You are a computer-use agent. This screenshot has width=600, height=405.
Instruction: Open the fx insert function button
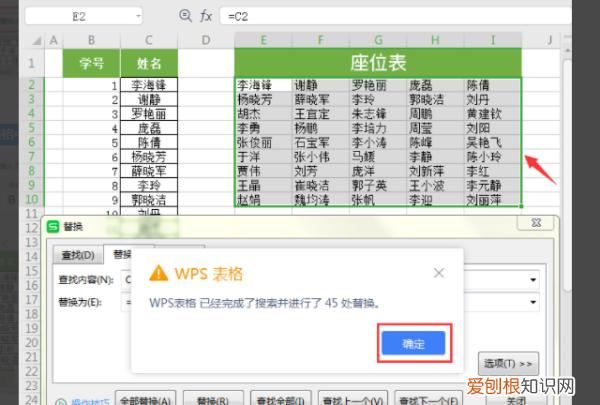coord(206,16)
